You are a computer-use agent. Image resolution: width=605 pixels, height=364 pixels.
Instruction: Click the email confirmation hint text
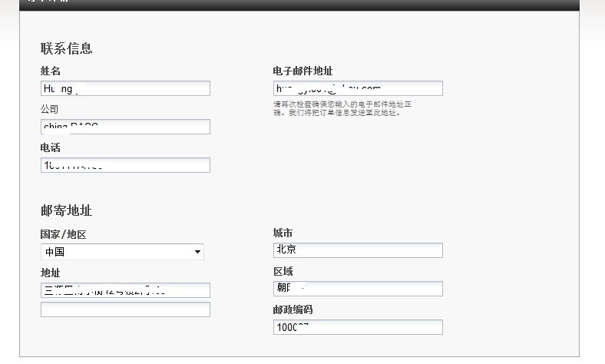(347, 108)
